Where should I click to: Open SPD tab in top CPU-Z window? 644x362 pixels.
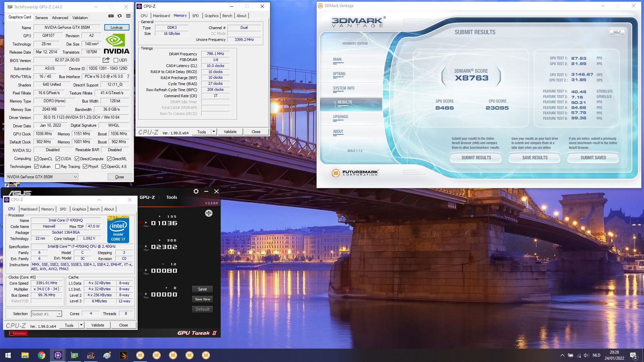[195, 16]
